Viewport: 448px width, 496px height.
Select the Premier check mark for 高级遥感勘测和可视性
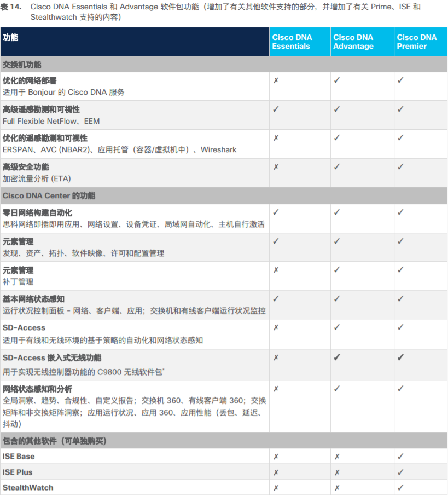400,109
